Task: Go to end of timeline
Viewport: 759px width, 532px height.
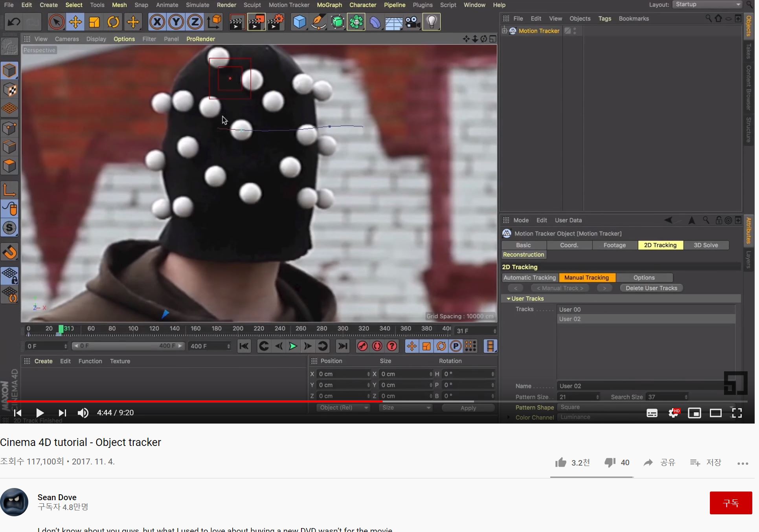Action: coord(343,346)
